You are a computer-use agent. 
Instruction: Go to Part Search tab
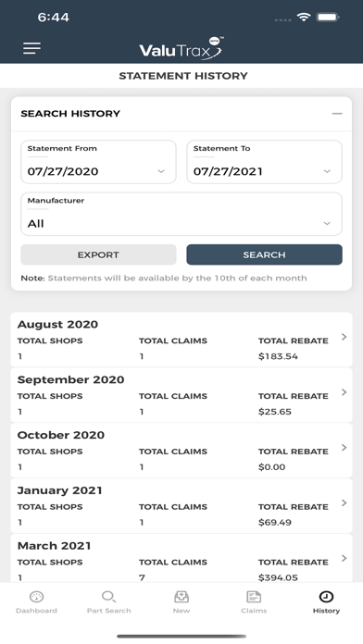tap(109, 602)
